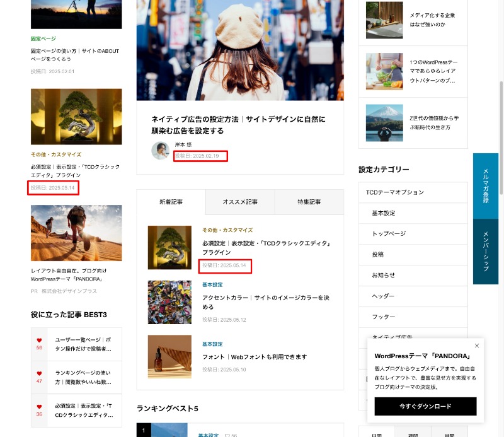Open the 固定ページ category link
The width and height of the screenshot is (504, 437).
pos(43,38)
